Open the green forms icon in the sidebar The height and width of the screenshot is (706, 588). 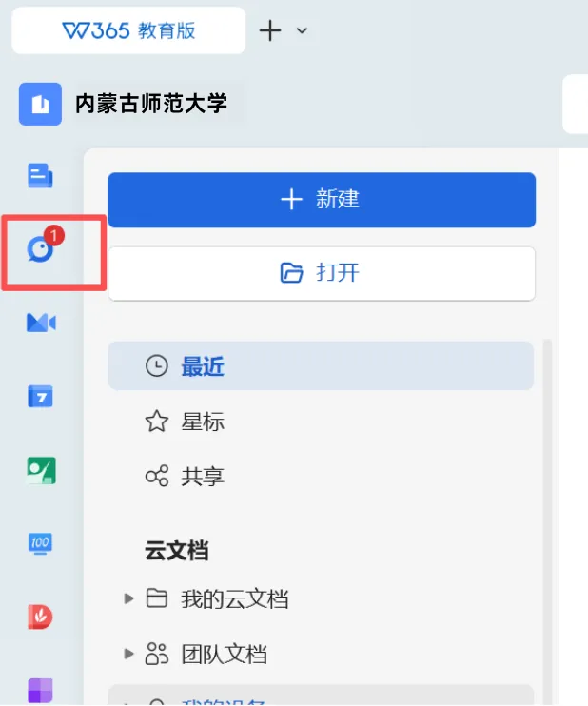coord(41,470)
